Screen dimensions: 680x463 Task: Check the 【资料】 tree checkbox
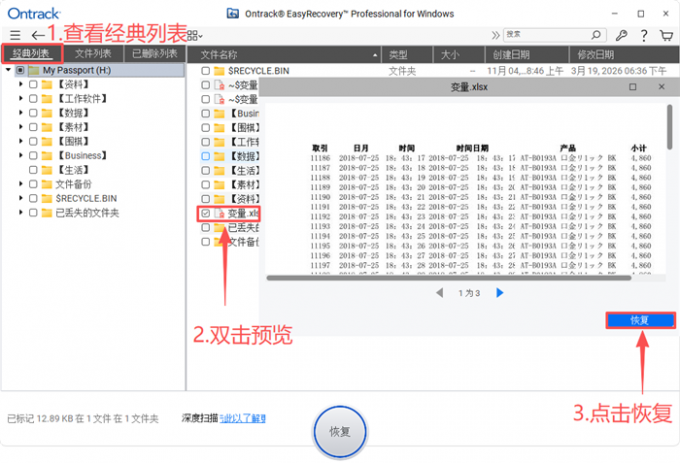(x=33, y=84)
